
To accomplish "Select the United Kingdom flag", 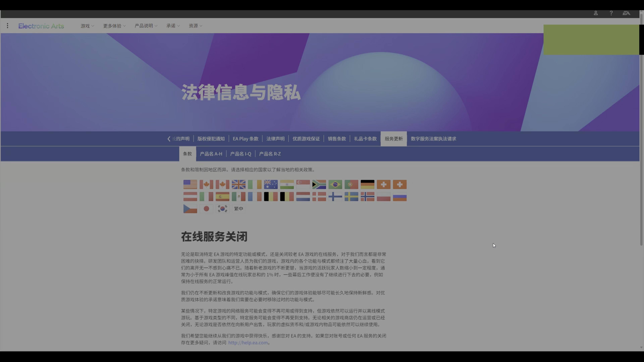I will [238, 185].
